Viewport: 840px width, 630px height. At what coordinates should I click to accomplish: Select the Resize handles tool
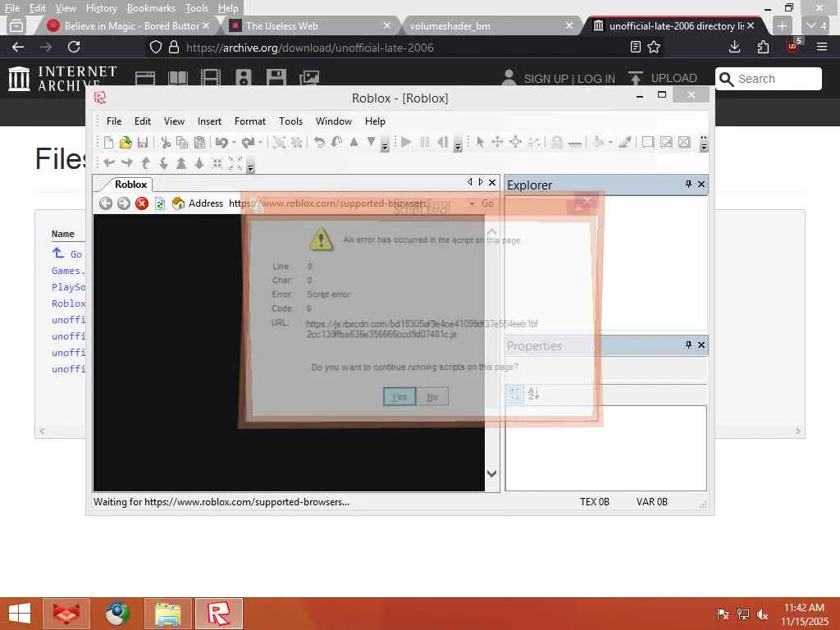(516, 142)
